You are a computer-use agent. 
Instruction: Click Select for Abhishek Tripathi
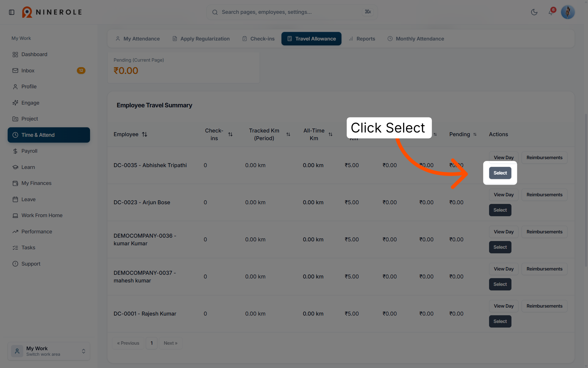point(500,173)
